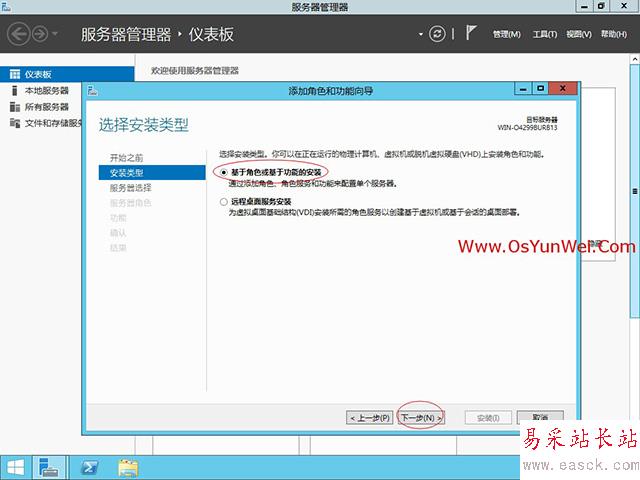Open the notifications flag
640x480 pixels.
point(471,33)
